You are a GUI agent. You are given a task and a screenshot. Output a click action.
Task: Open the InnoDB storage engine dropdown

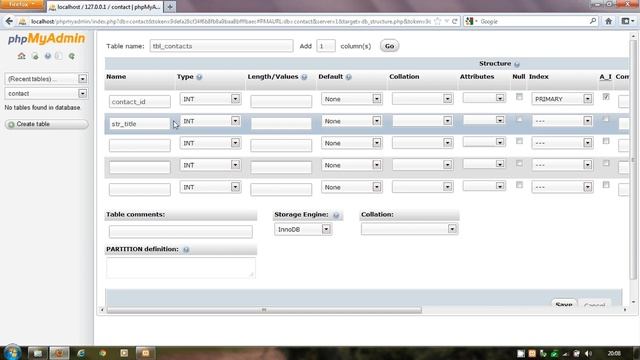(x=302, y=229)
